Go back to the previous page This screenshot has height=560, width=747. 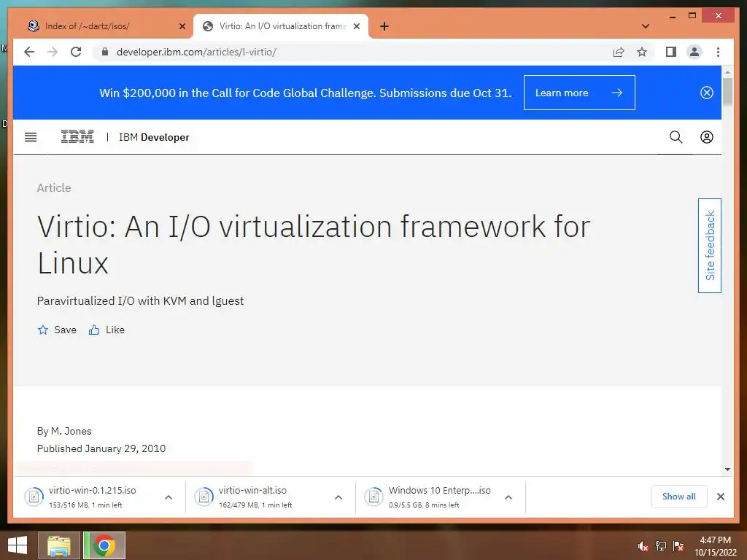pos(29,52)
